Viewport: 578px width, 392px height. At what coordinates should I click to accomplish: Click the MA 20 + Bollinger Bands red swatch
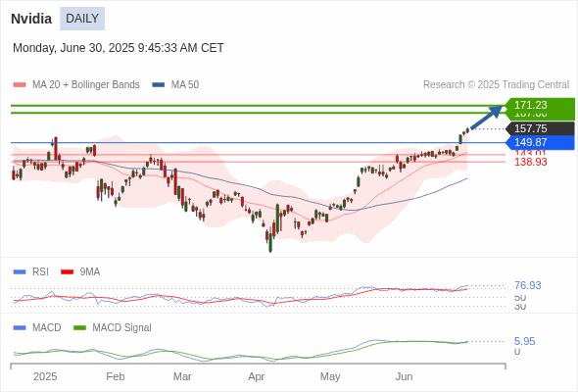point(20,85)
